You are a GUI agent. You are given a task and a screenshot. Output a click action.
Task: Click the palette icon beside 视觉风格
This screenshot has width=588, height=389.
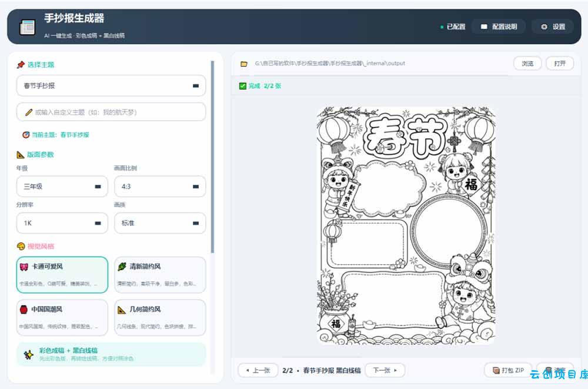(21, 246)
